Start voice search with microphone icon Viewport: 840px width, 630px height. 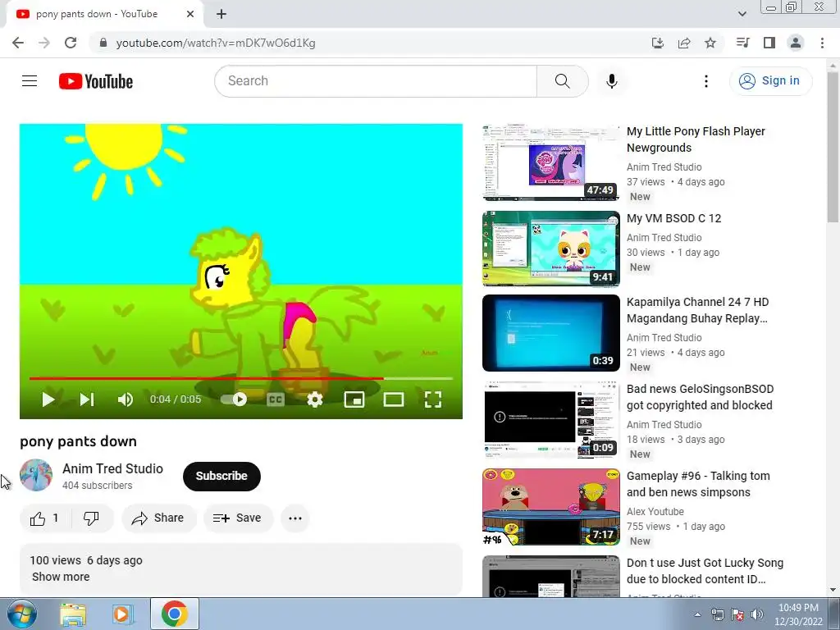611,81
